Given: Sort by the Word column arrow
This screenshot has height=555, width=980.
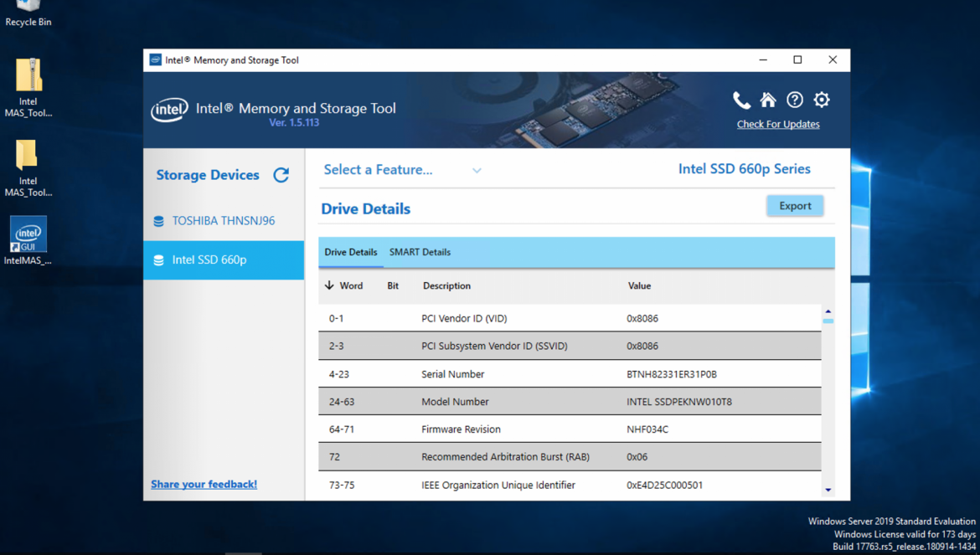Looking at the screenshot, I should [329, 285].
